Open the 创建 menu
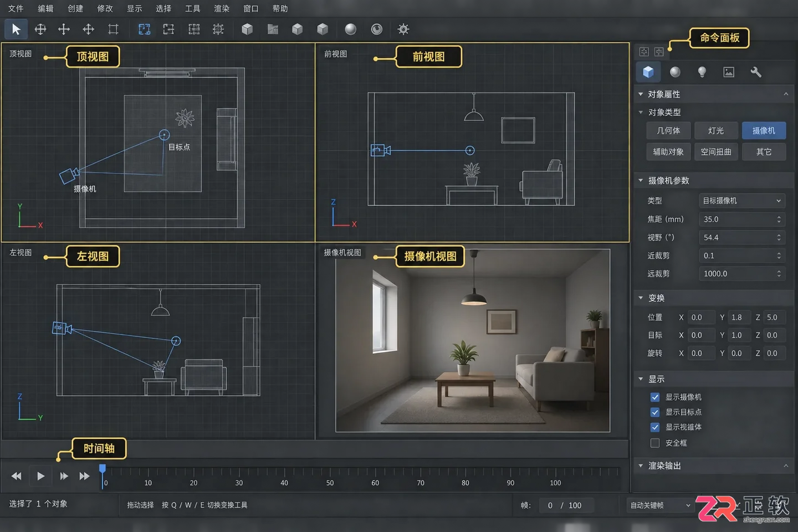The height and width of the screenshot is (532, 798). (75, 8)
